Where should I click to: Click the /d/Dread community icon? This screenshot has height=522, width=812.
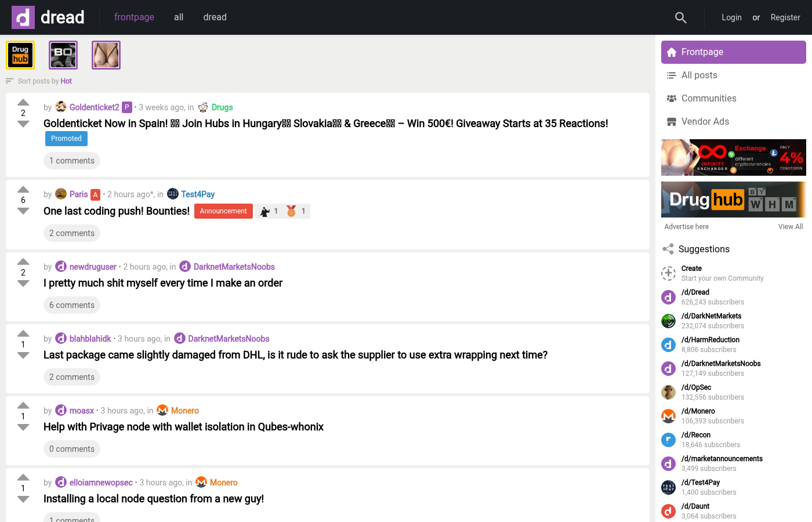pyautogui.click(x=669, y=298)
